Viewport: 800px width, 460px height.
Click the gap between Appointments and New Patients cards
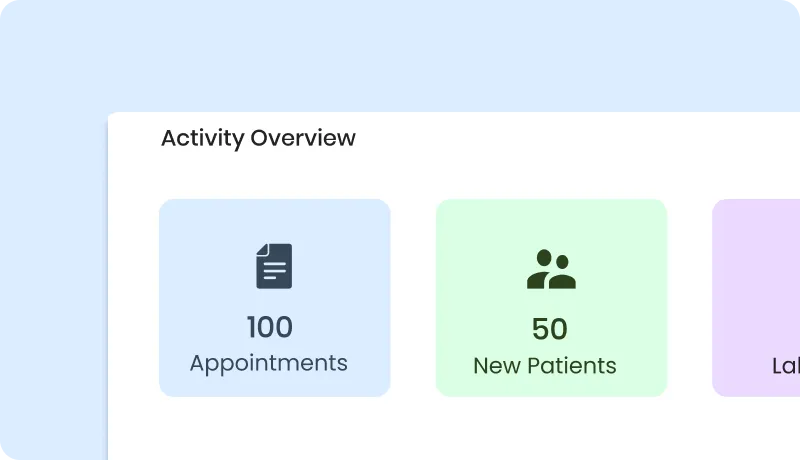click(x=413, y=298)
